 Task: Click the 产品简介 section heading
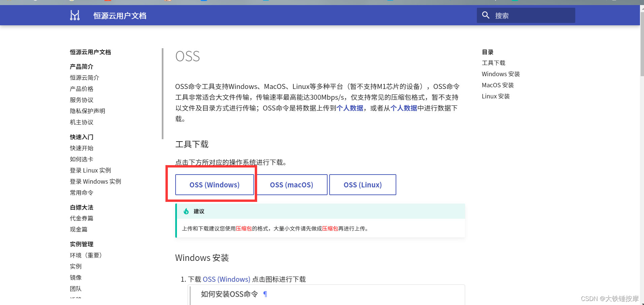click(x=82, y=67)
